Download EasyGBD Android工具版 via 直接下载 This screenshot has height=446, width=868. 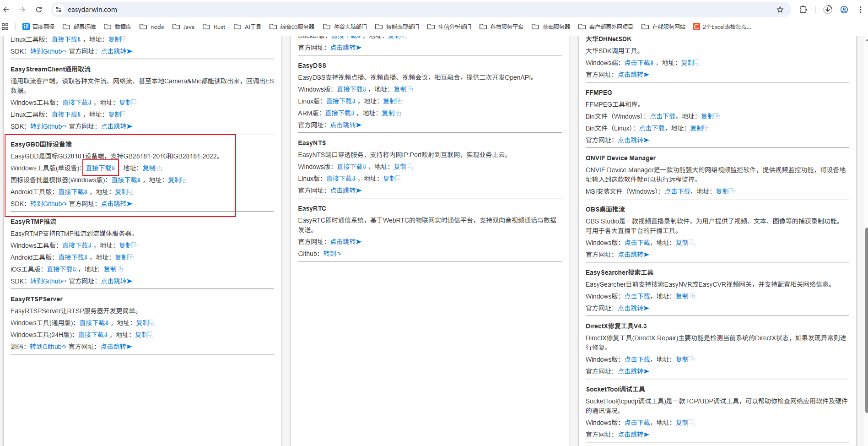pos(73,192)
